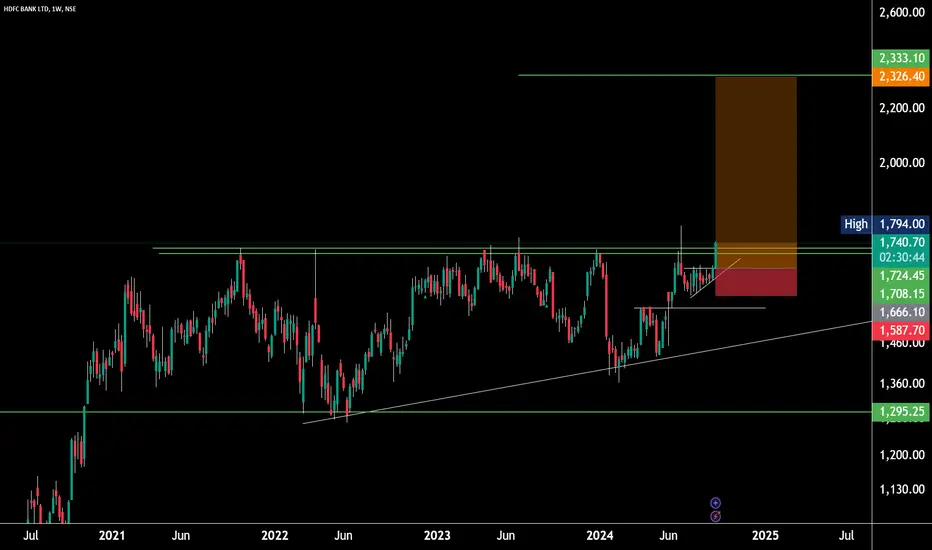Click the pink lightning bolt event icon
The height and width of the screenshot is (550, 932).
coord(715,517)
